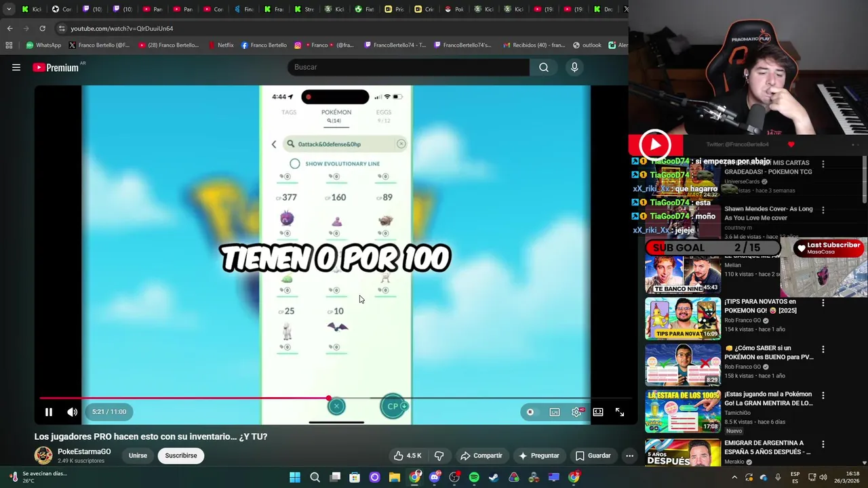The image size is (868, 488).
Task: Open player settings gear with HD badge
Action: coord(576,412)
